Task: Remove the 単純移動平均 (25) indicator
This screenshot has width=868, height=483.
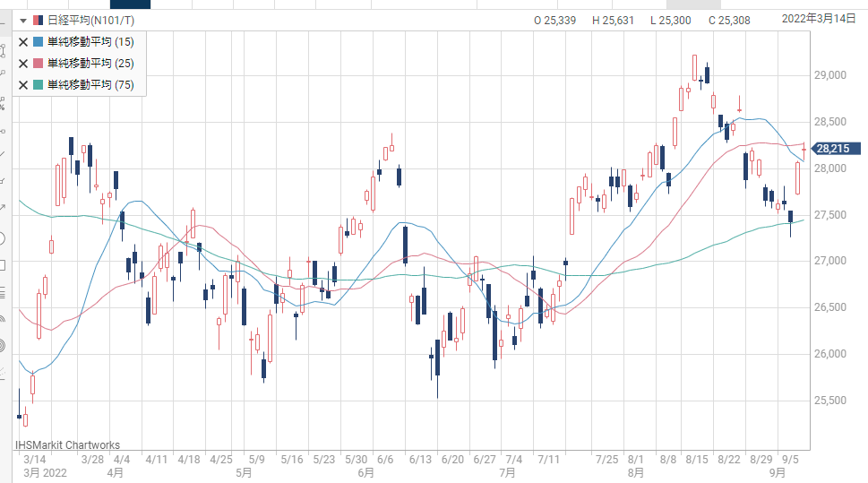Action: [23, 64]
